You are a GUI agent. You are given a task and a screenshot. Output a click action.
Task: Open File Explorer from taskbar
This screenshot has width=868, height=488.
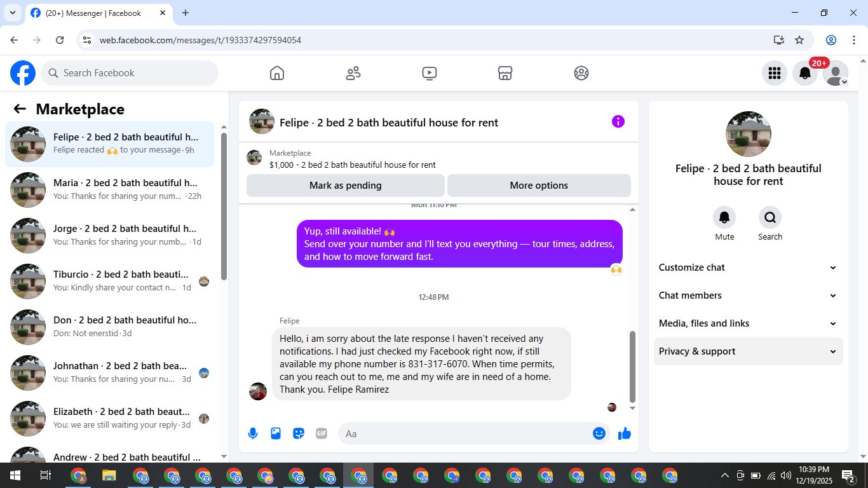point(109,475)
